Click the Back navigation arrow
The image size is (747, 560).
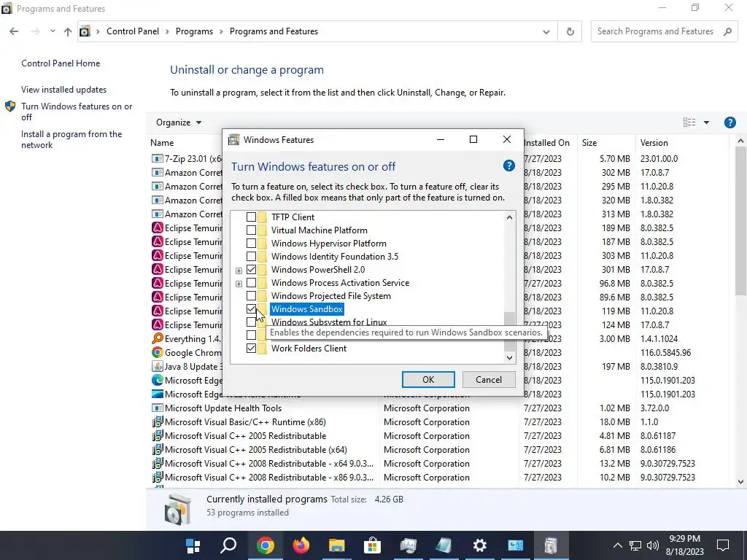coord(14,31)
